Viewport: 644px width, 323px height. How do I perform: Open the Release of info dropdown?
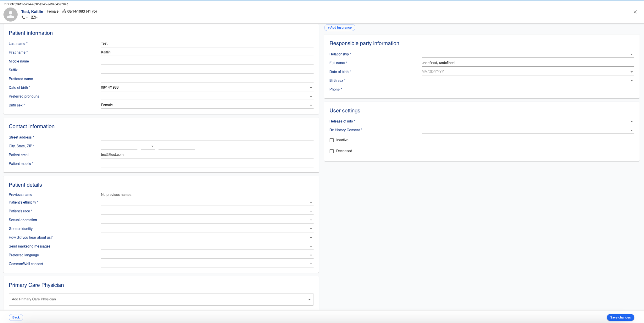[x=631, y=122]
